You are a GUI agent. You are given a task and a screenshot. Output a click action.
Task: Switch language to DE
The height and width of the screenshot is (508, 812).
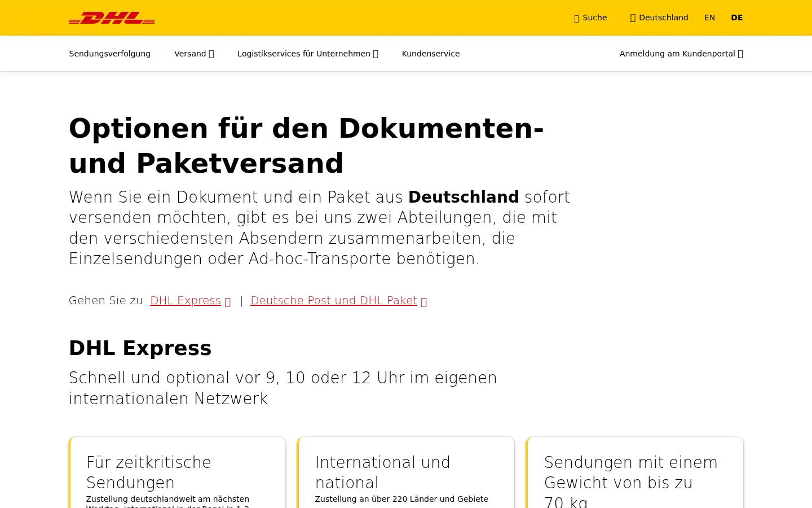(x=736, y=17)
